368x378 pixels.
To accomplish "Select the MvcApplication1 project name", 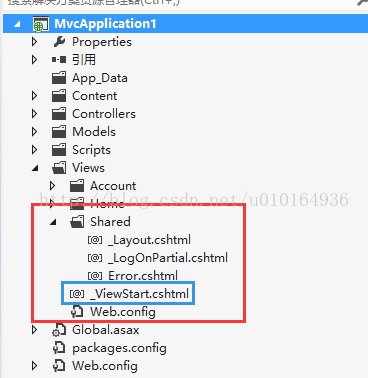I will (x=105, y=24).
